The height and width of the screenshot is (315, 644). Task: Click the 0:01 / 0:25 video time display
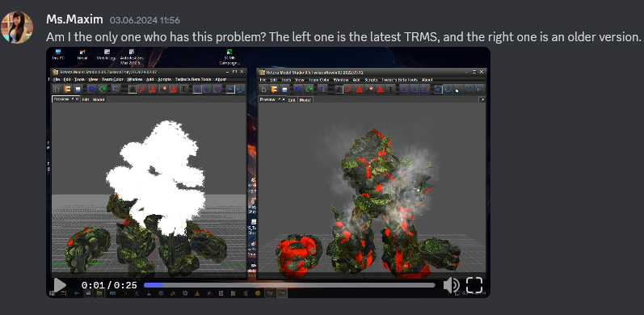pos(109,285)
